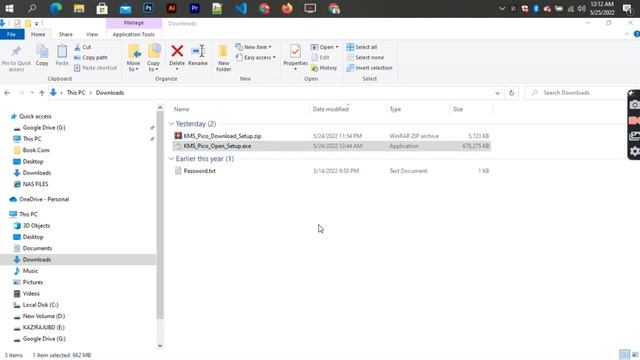Click the Copy ribbon icon
The height and width of the screenshot is (360, 640).
42,51
